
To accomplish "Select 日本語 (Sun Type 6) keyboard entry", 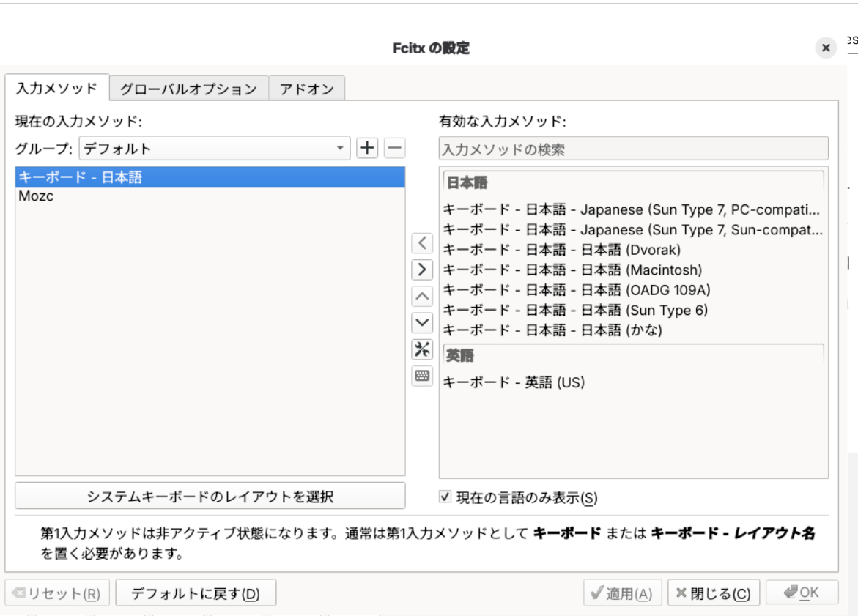I will pos(632,310).
